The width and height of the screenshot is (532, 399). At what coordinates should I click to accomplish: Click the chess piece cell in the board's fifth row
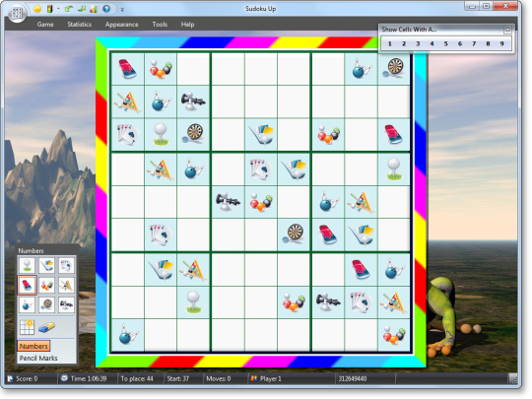(x=228, y=202)
